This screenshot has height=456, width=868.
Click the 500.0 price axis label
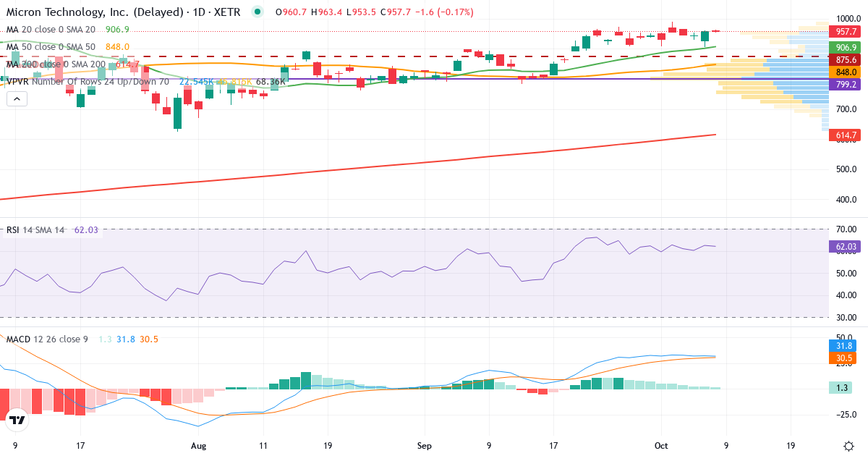point(846,169)
